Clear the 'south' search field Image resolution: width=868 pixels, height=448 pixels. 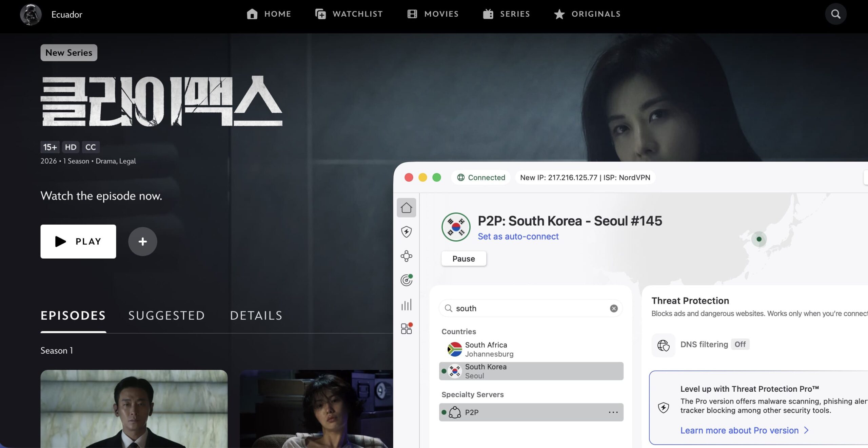[x=613, y=308]
